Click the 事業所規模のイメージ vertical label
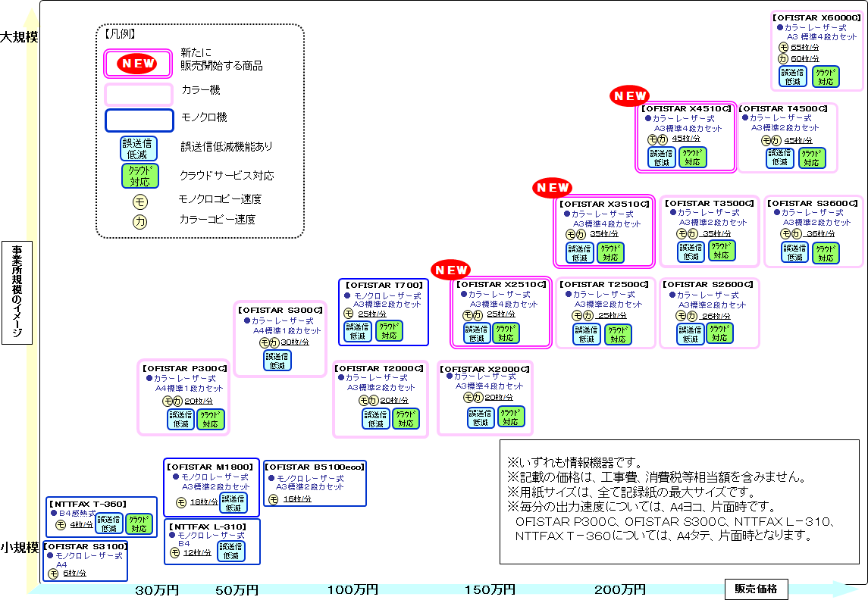This screenshot has width=868, height=600. click(17, 292)
